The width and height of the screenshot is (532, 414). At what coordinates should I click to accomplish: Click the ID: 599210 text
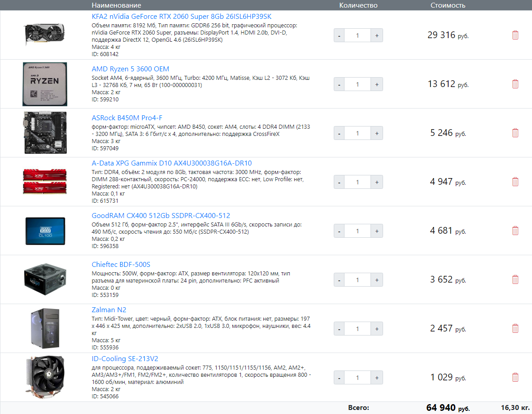[x=105, y=100]
